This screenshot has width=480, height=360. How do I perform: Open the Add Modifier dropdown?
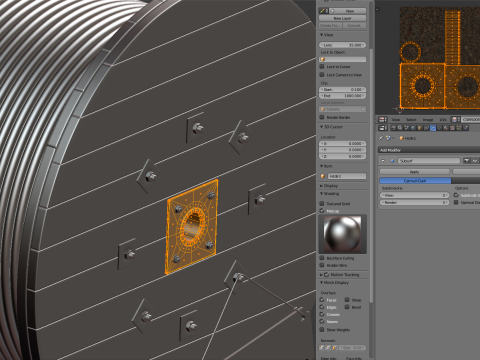coord(429,150)
